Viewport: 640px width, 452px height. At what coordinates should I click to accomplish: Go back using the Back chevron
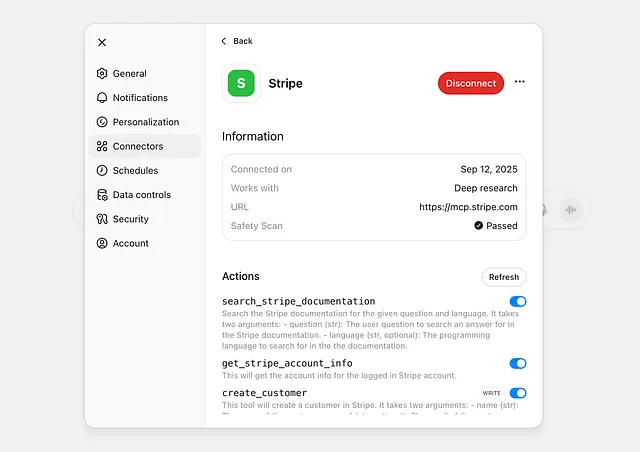[224, 41]
